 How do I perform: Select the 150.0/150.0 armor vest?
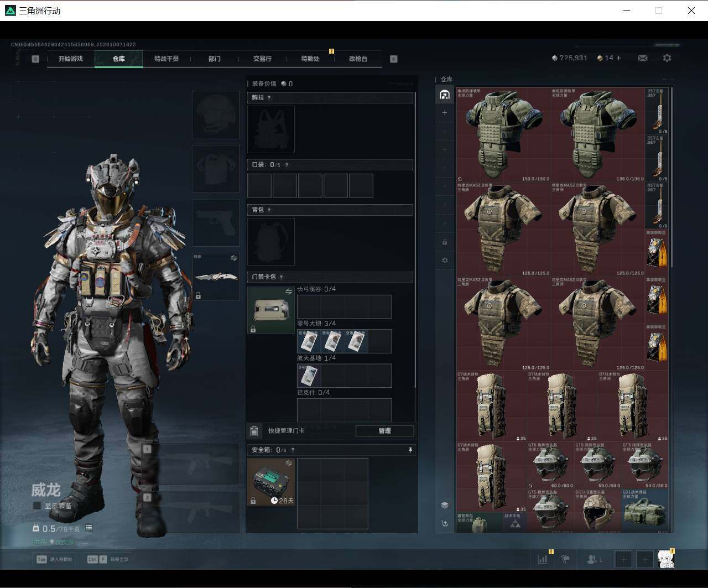pos(503,134)
